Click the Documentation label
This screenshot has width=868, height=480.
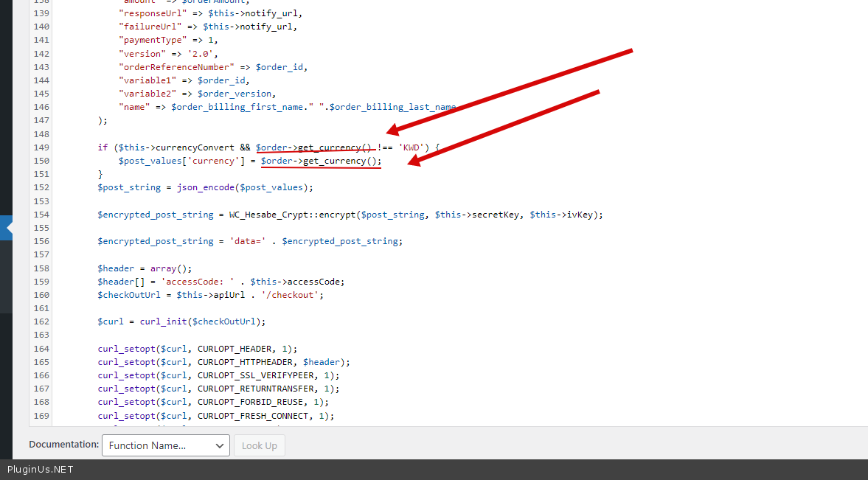click(63, 445)
